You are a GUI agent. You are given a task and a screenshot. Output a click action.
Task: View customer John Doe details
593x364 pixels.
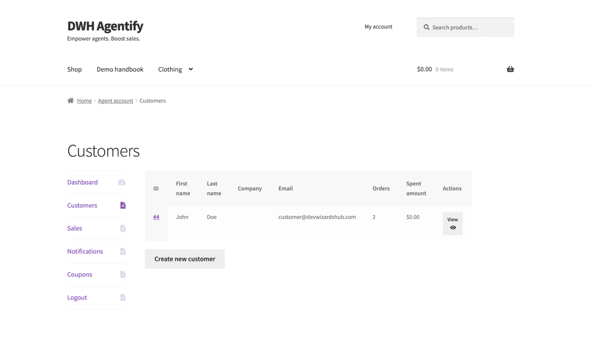click(x=452, y=224)
